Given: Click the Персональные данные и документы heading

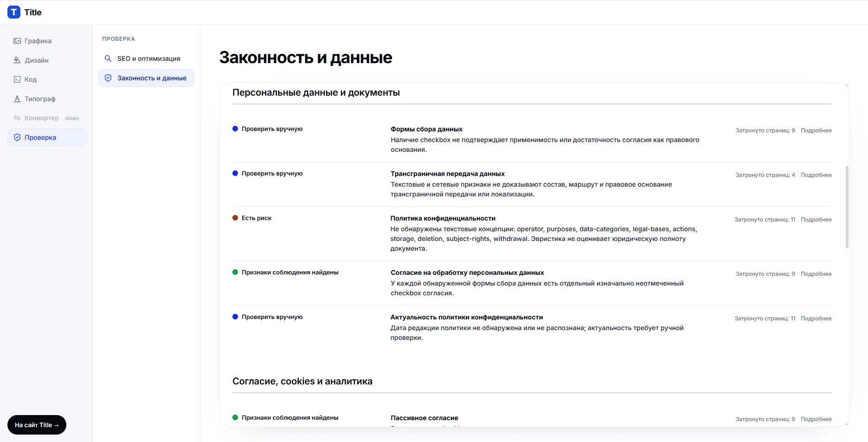Looking at the screenshot, I should [x=316, y=92].
